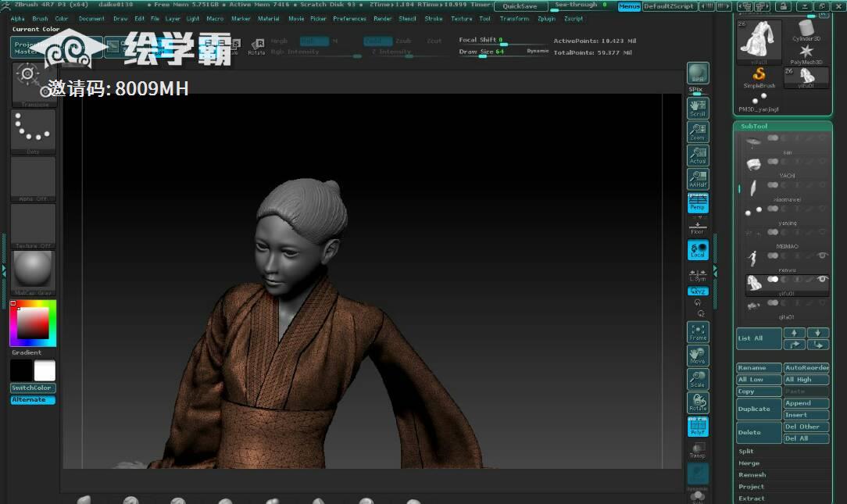Click the Rotate navigation icon
This screenshot has height=504, width=847.
click(697, 402)
